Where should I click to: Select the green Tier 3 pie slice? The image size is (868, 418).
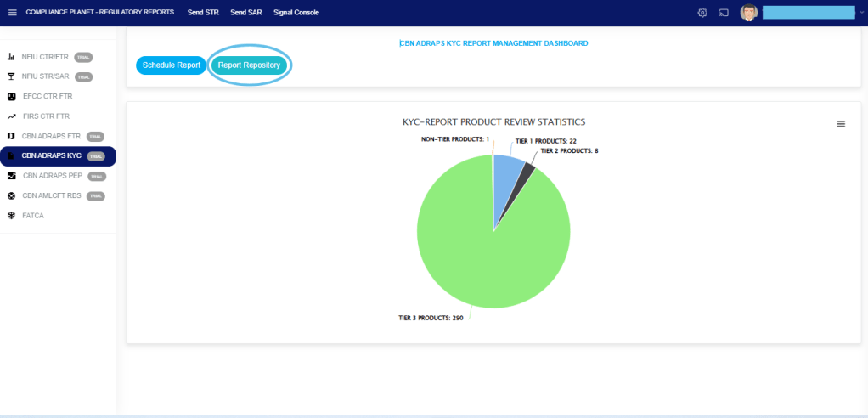click(x=484, y=255)
